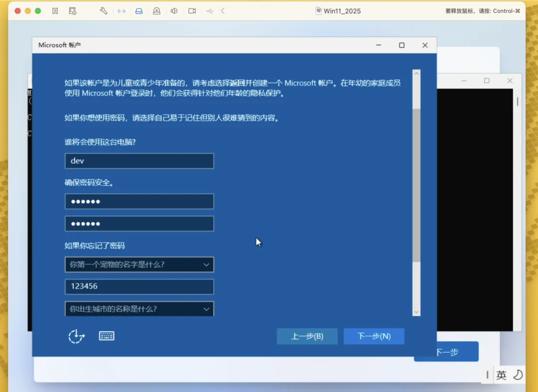
Task: Click the 上一步(B) button
Action: [307, 336]
